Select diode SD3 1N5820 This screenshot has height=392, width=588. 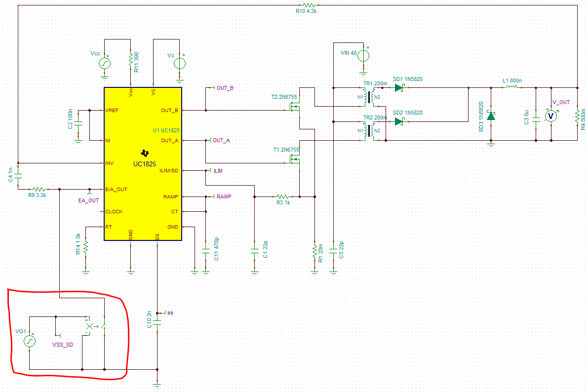coord(491,116)
